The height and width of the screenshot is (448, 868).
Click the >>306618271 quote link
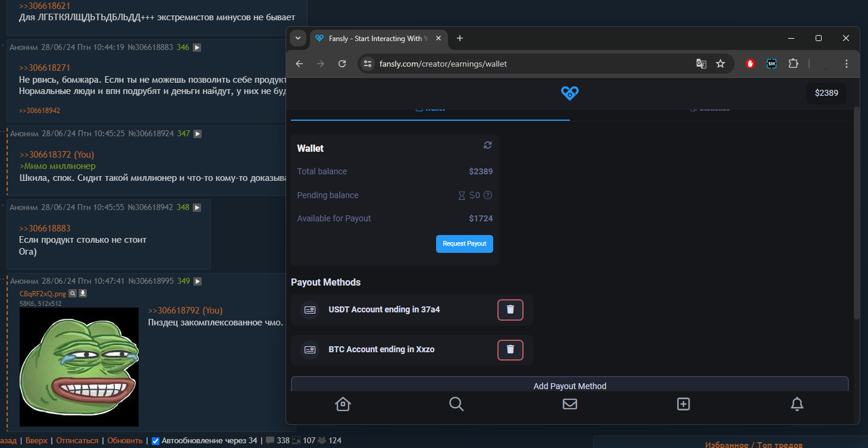pyautogui.click(x=45, y=68)
